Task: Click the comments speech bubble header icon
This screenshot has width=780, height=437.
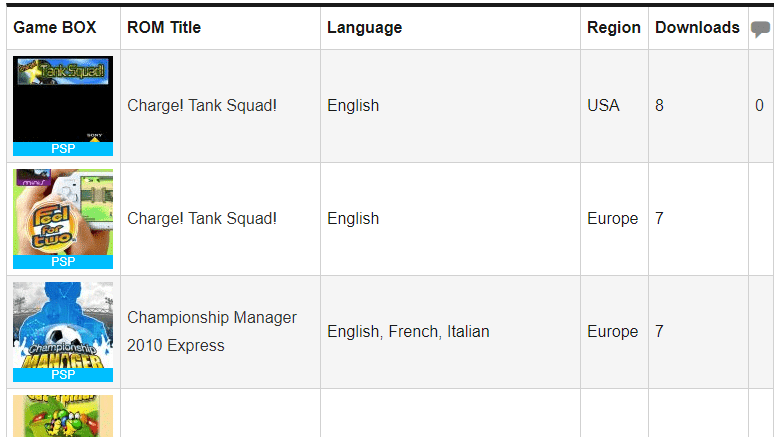Action: coord(761,29)
